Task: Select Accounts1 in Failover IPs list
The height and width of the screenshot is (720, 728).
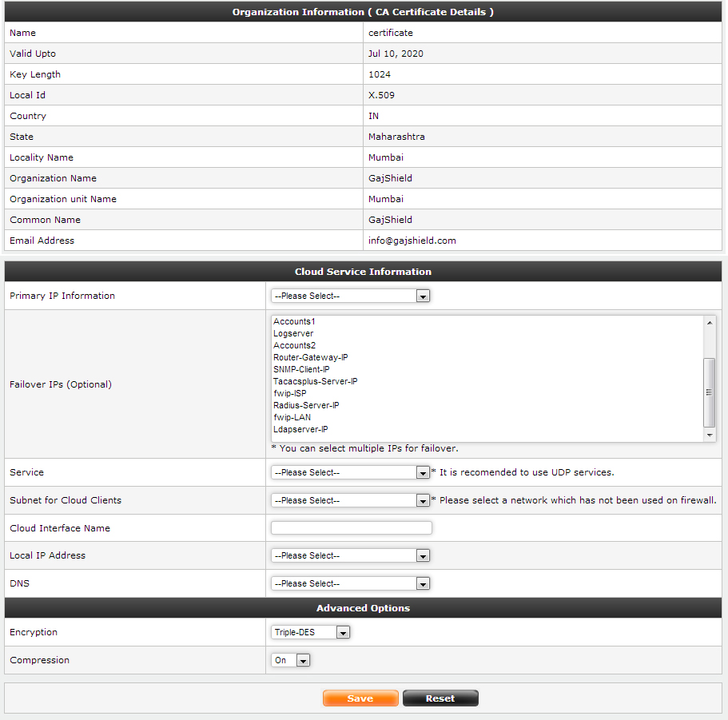Action: point(294,321)
